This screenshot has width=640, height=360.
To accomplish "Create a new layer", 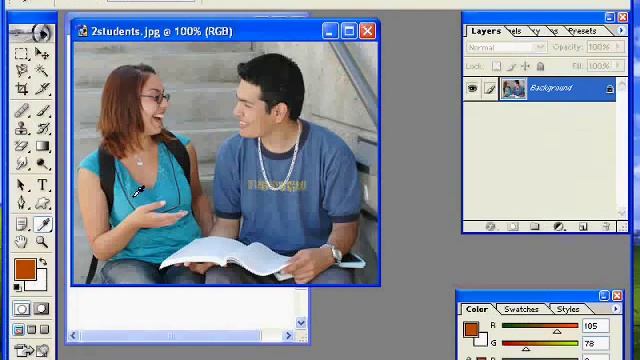I will click(583, 227).
